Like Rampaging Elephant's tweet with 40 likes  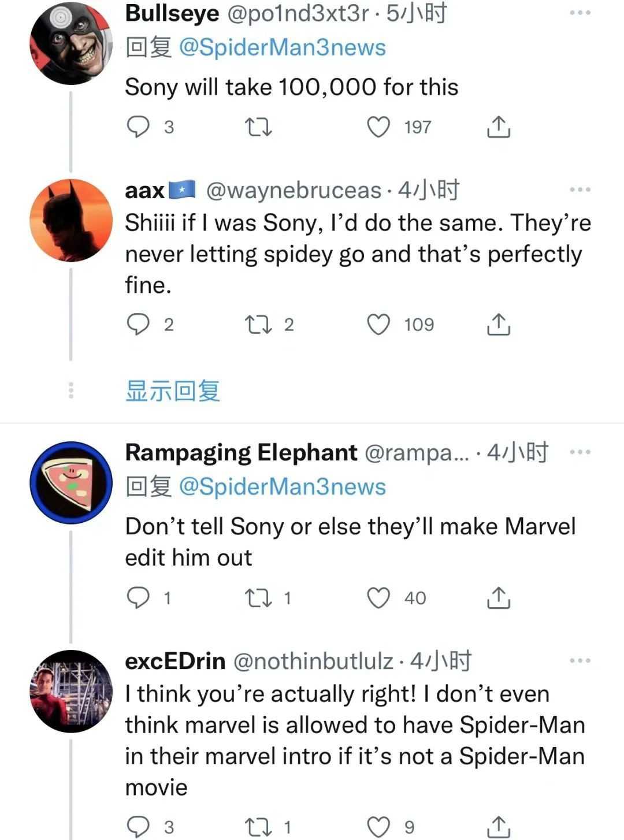coord(379,598)
